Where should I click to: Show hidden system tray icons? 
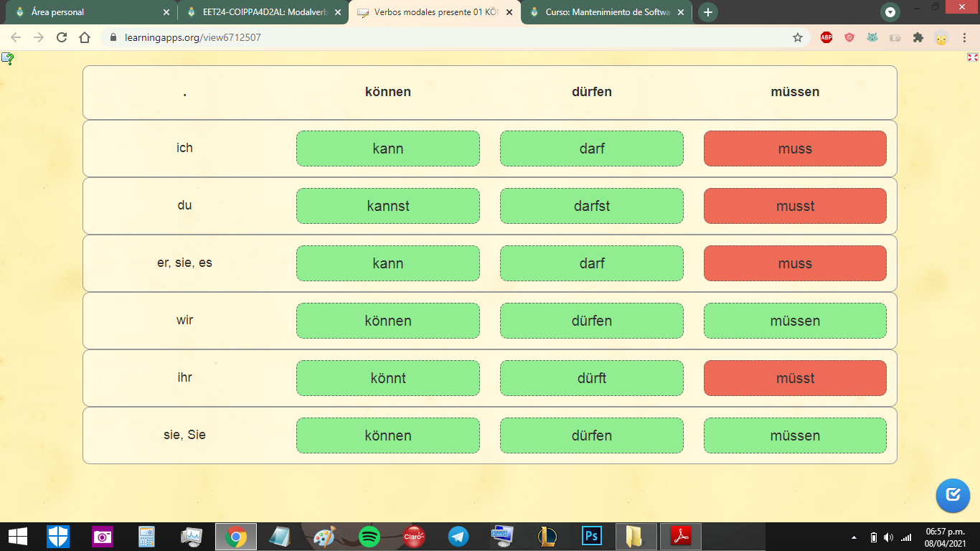(x=854, y=537)
